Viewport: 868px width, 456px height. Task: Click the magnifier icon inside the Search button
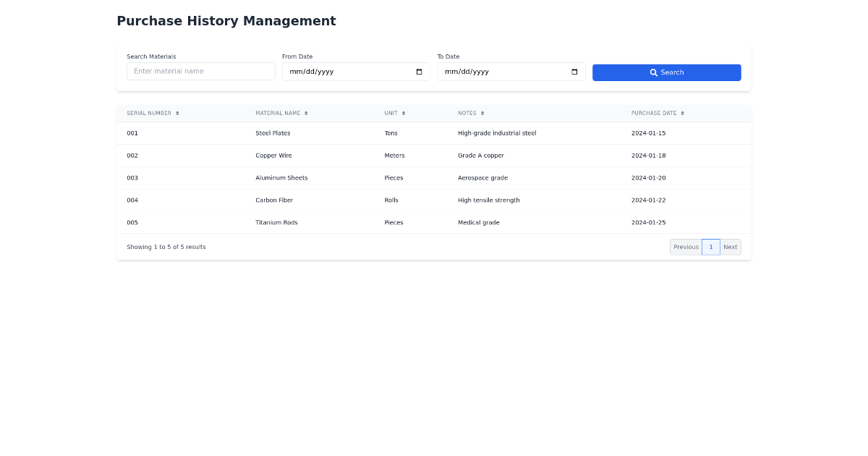(652, 72)
